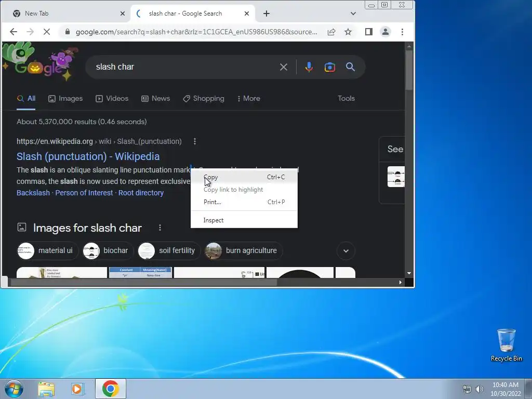Switch to the Videos tab
The image size is (532, 399).
point(112,98)
